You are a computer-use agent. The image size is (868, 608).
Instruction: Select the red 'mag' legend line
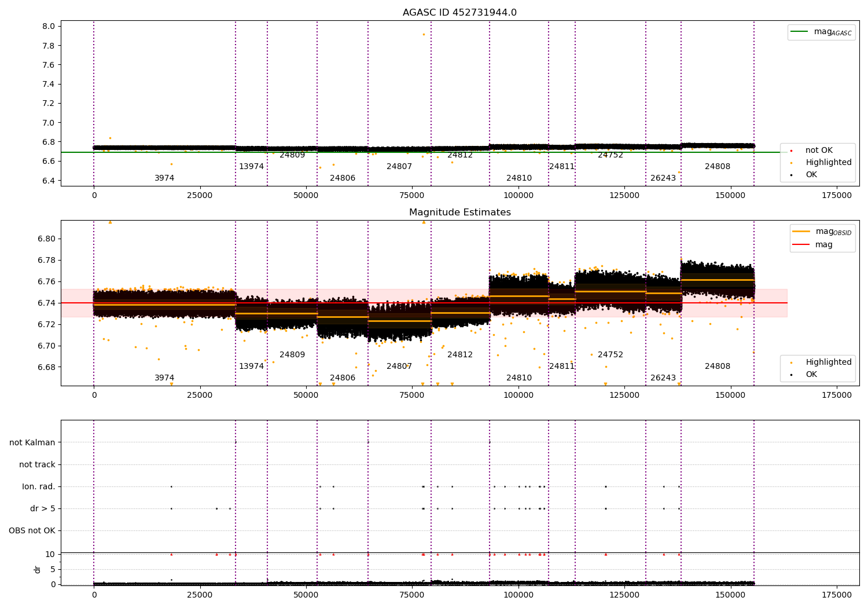801,244
